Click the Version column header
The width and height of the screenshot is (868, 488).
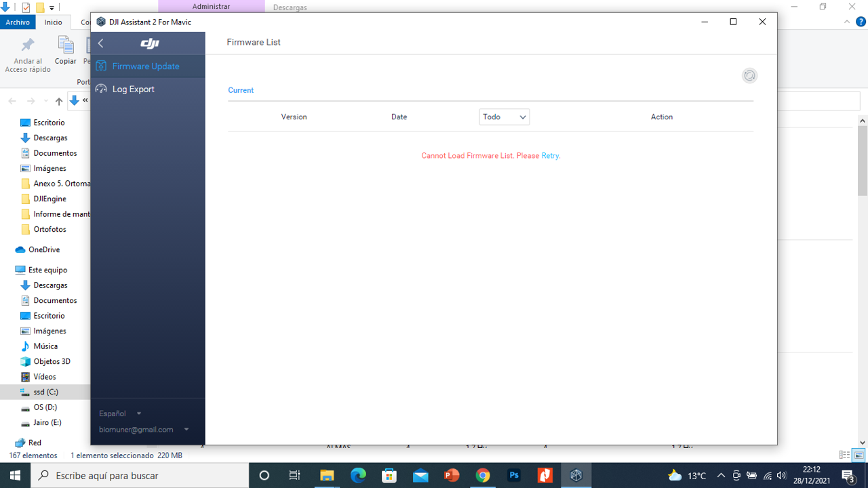294,117
